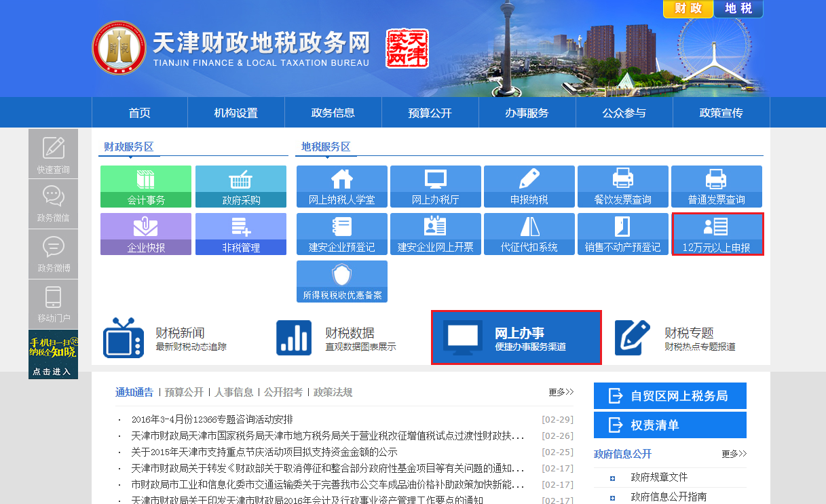Switch to 地税 tab at top
Viewport: 826px width, 504px height.
coord(738,9)
